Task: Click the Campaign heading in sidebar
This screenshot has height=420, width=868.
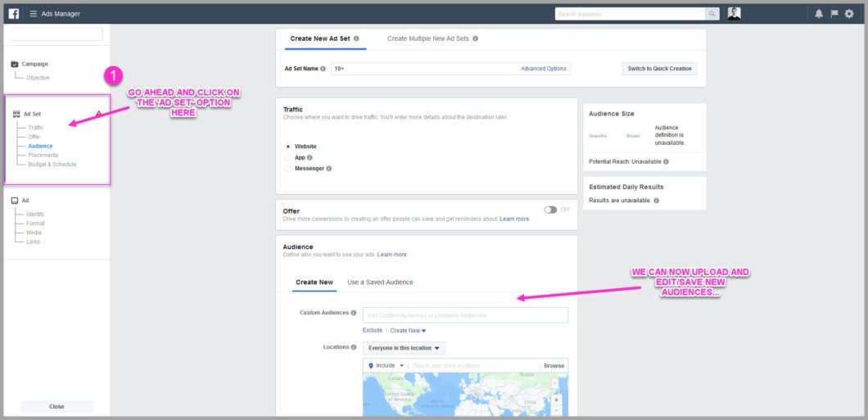Action: 35,64
